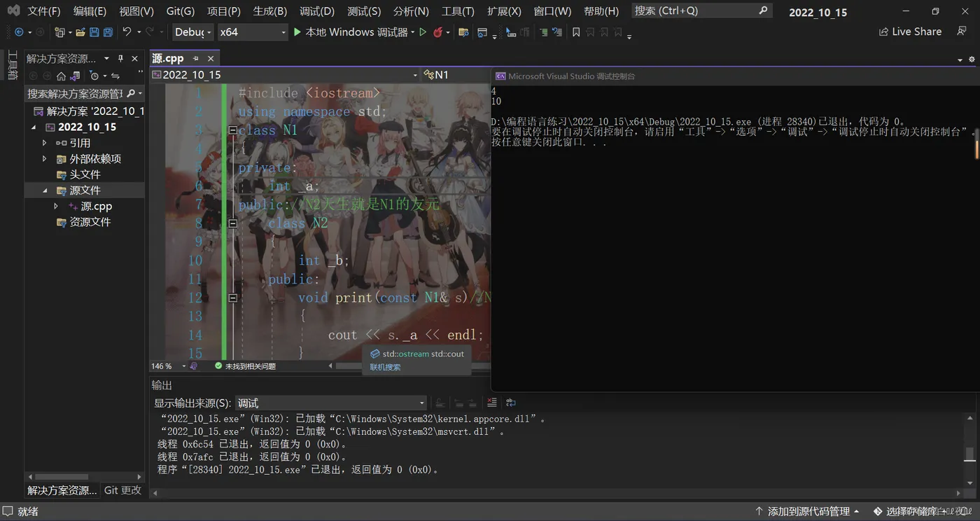
Task: Collapse the 2022_10_15 project node
Action: [x=34, y=127]
